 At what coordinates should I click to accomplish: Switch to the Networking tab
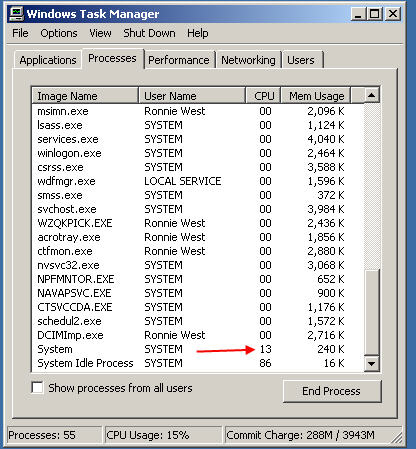[x=248, y=60]
